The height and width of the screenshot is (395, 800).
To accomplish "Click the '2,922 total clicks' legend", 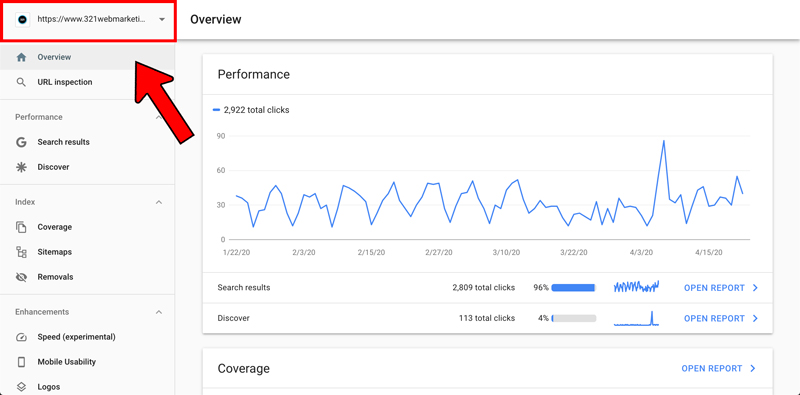I will 251,110.
